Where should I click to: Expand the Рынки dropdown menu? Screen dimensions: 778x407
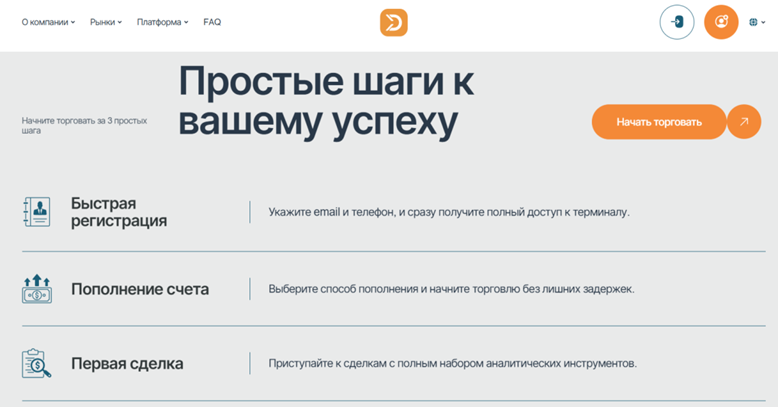pyautogui.click(x=105, y=22)
